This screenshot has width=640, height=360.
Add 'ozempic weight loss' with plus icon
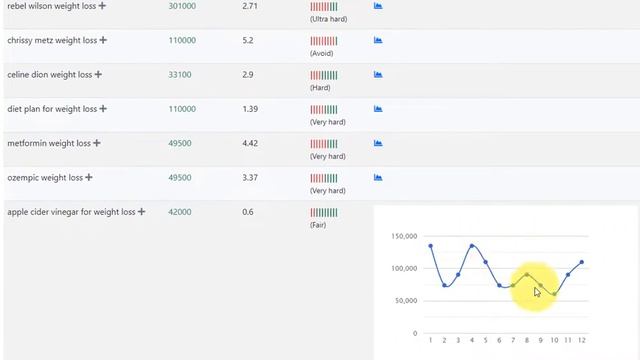click(x=89, y=177)
